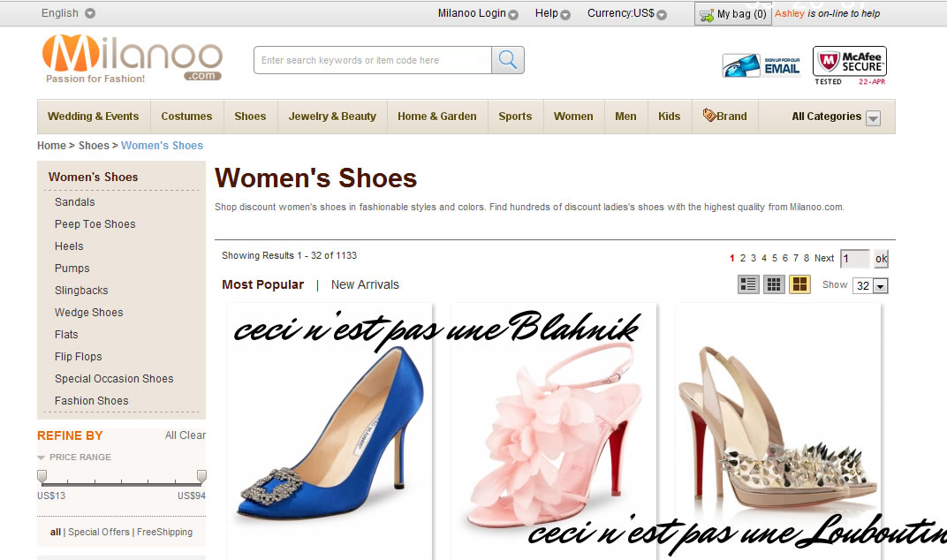This screenshot has height=560, width=947.
Task: Filter by Special Offers
Action: pyautogui.click(x=99, y=532)
